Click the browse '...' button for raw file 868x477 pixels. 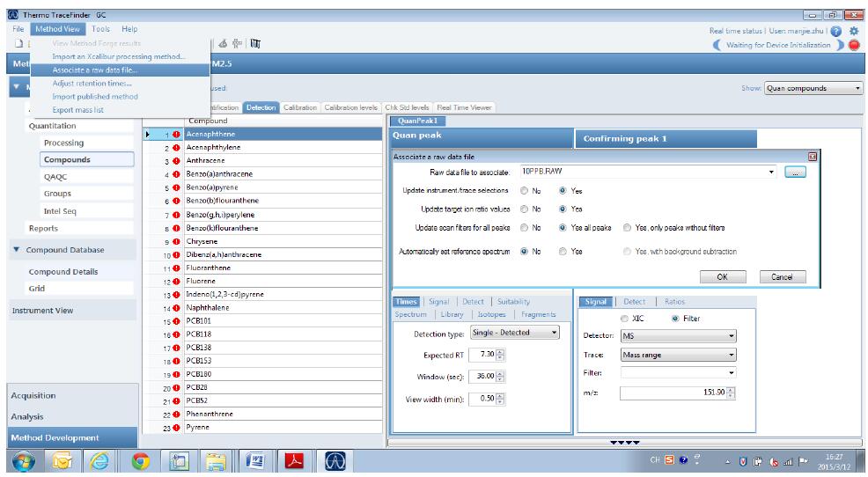pyautogui.click(x=794, y=172)
